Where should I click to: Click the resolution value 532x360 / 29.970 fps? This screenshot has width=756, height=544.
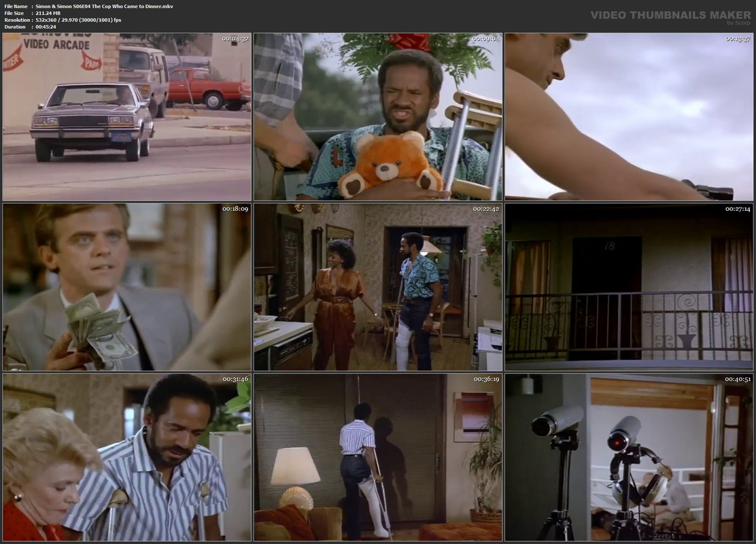click(x=78, y=20)
